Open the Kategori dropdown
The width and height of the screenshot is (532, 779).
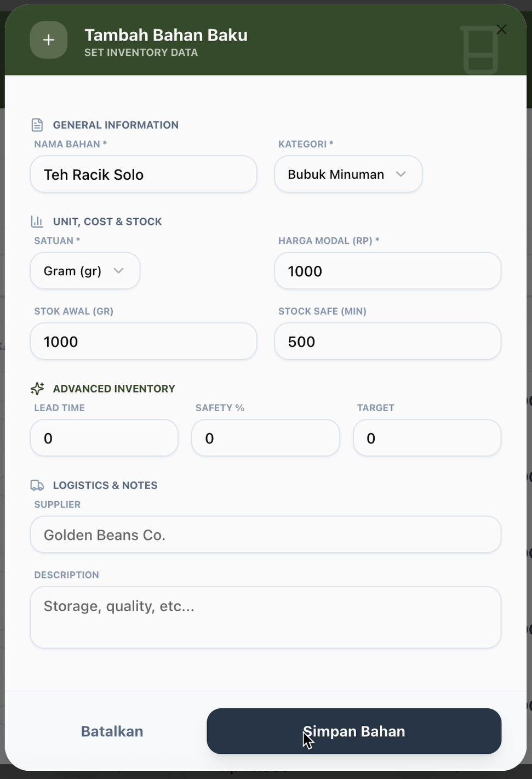[x=348, y=174]
